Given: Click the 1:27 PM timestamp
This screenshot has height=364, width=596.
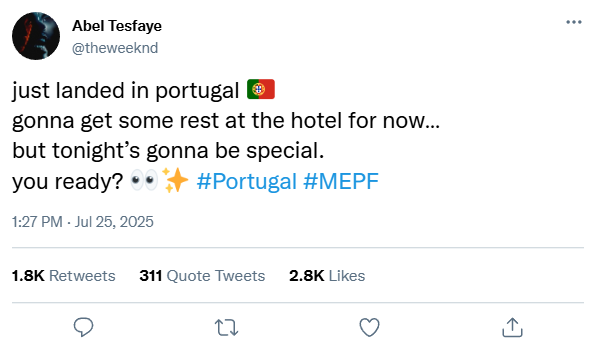Looking at the screenshot, I should click(37, 222).
